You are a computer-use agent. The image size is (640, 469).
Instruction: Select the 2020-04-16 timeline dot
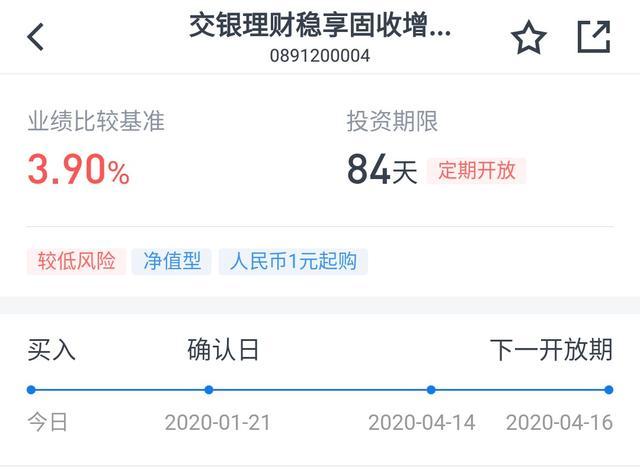(609, 390)
